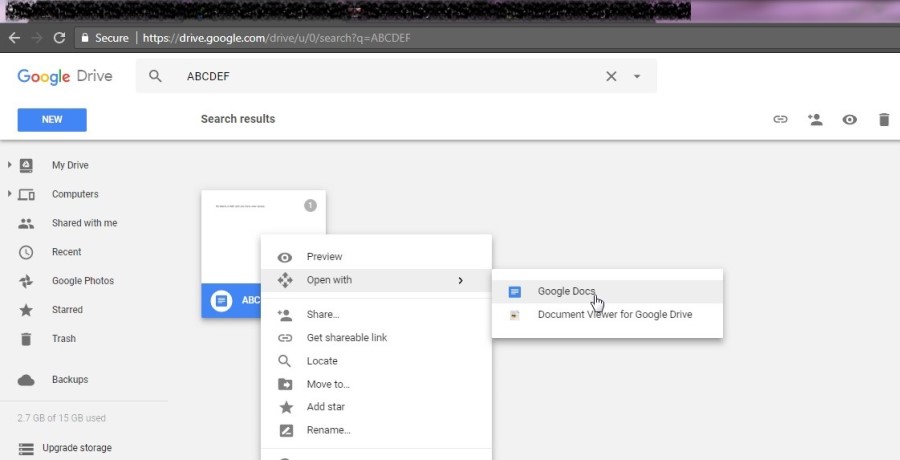Click the Trash bin sidebar icon
Screen dimensions: 900x460
click(x=26, y=339)
